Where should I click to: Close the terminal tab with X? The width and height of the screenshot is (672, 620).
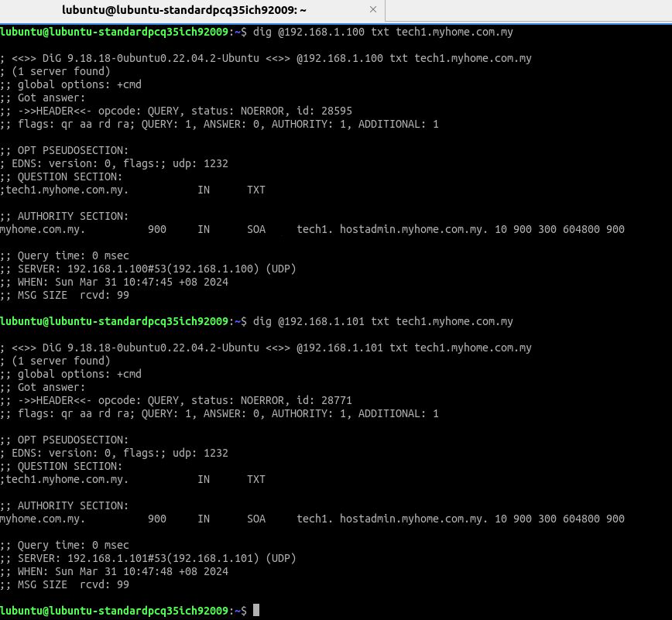(373, 9)
